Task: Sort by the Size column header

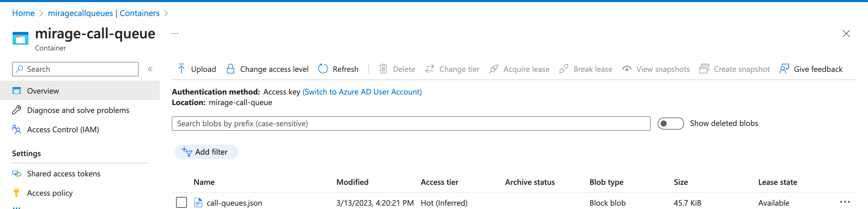Action: tap(681, 182)
